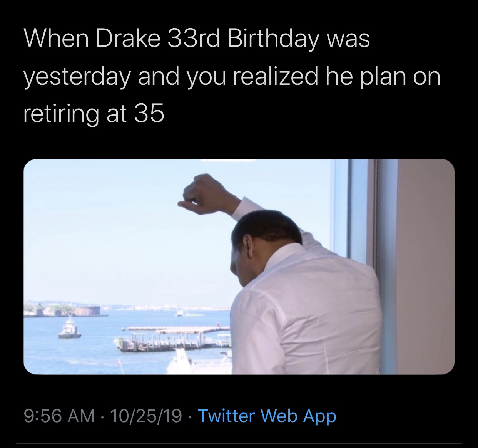Click the 10/25/19 tweet date
The height and width of the screenshot is (448, 478).
146,416
